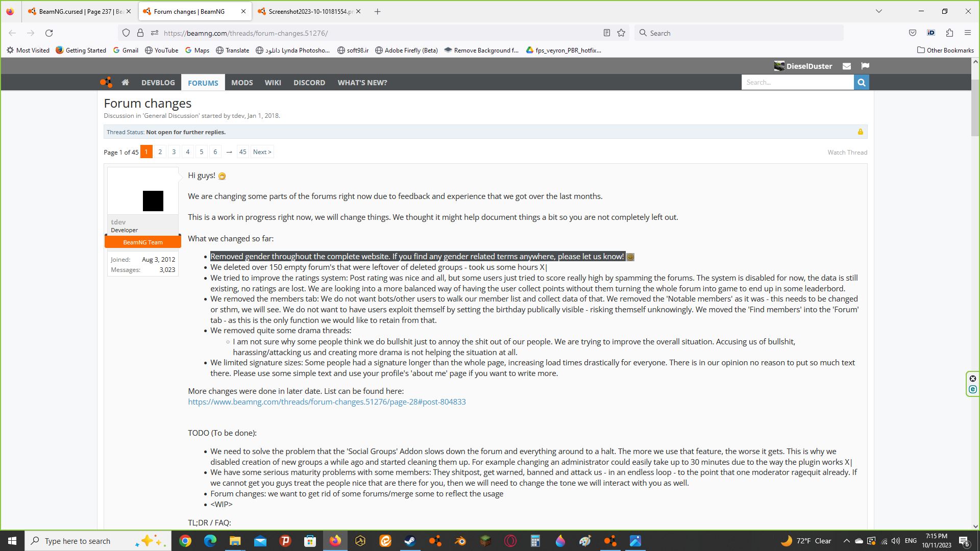The height and width of the screenshot is (551, 980).
Task: Open Blender from the taskbar
Action: [x=460, y=541]
